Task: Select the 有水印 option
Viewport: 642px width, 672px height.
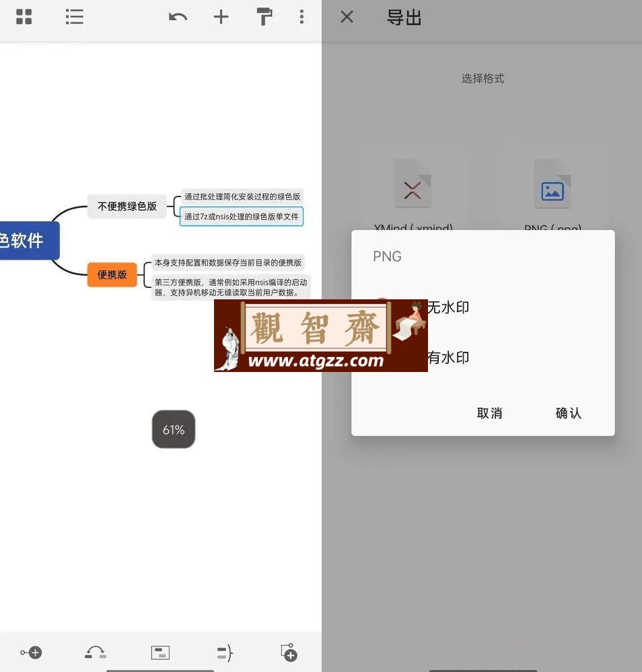Action: pyautogui.click(x=448, y=357)
